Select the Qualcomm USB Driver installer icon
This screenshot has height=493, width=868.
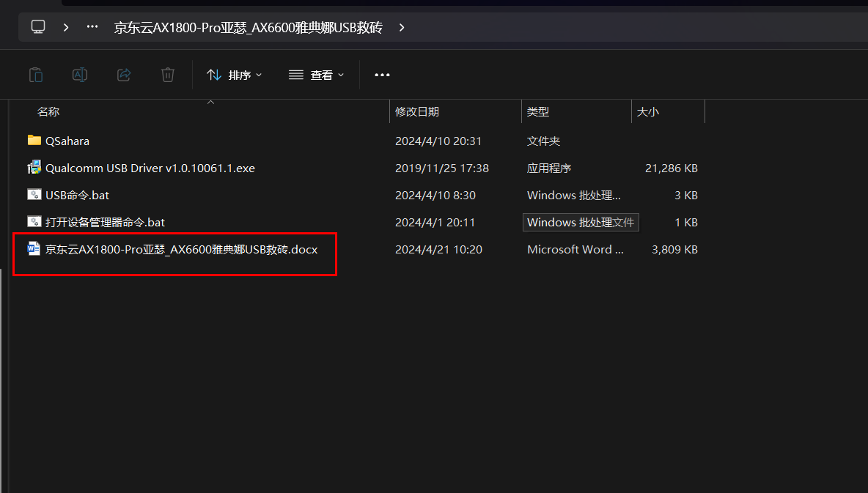coord(34,167)
